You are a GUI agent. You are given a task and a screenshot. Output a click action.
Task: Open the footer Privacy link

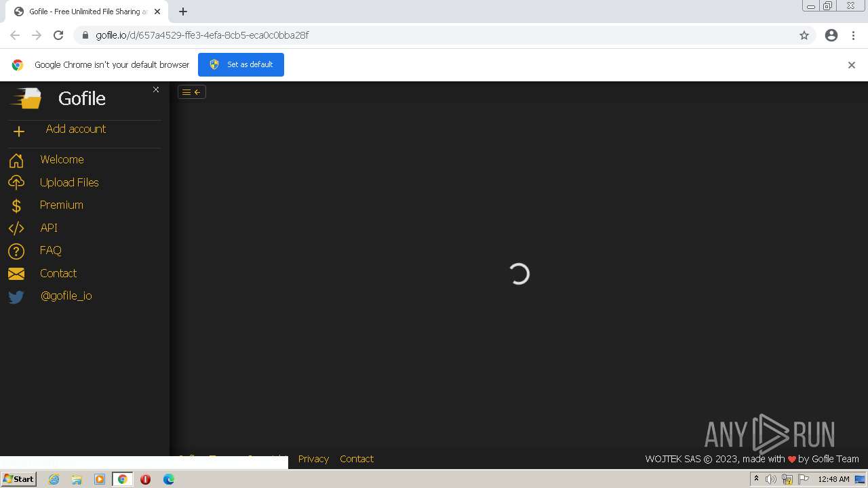tap(313, 459)
